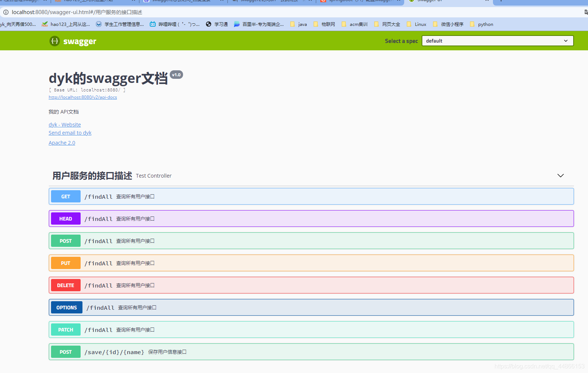Click Send email to dyk link
This screenshot has width=588, height=373.
click(x=70, y=133)
